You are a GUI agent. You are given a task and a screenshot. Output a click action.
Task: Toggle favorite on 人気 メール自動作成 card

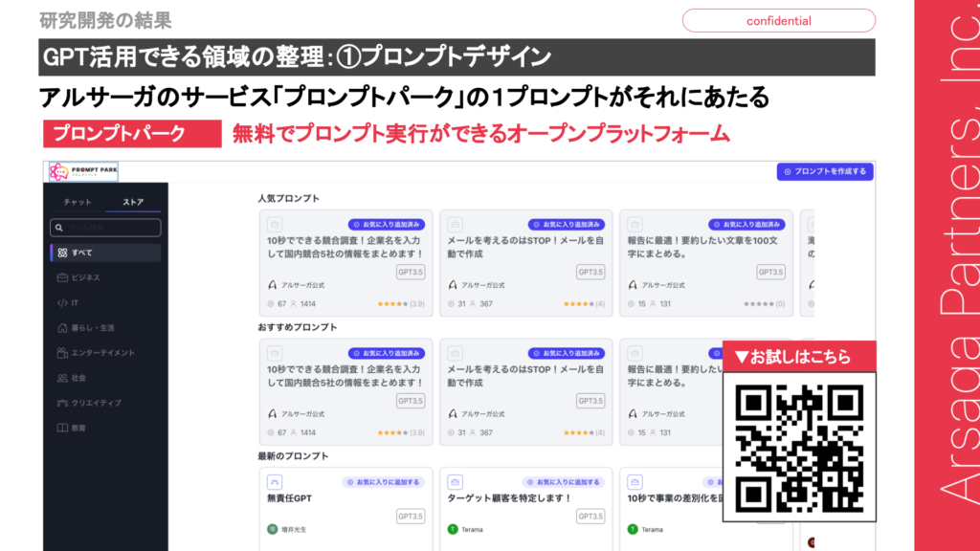click(x=567, y=224)
